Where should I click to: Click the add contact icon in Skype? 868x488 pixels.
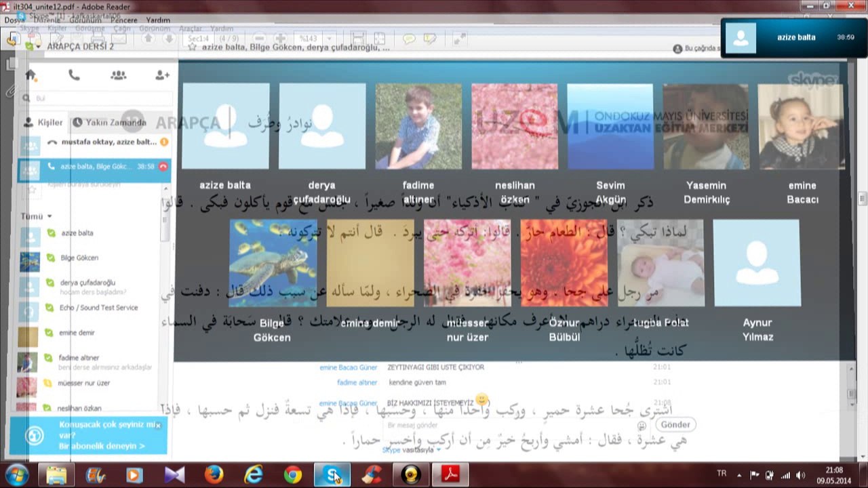pos(162,75)
